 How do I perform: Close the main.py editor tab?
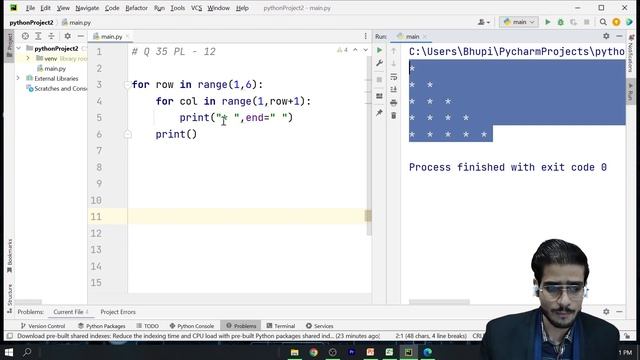click(127, 36)
